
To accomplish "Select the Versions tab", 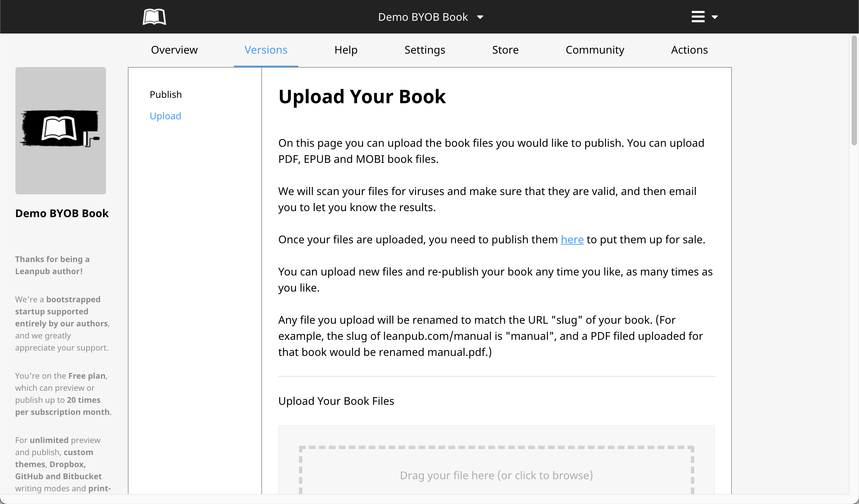I will [x=266, y=50].
